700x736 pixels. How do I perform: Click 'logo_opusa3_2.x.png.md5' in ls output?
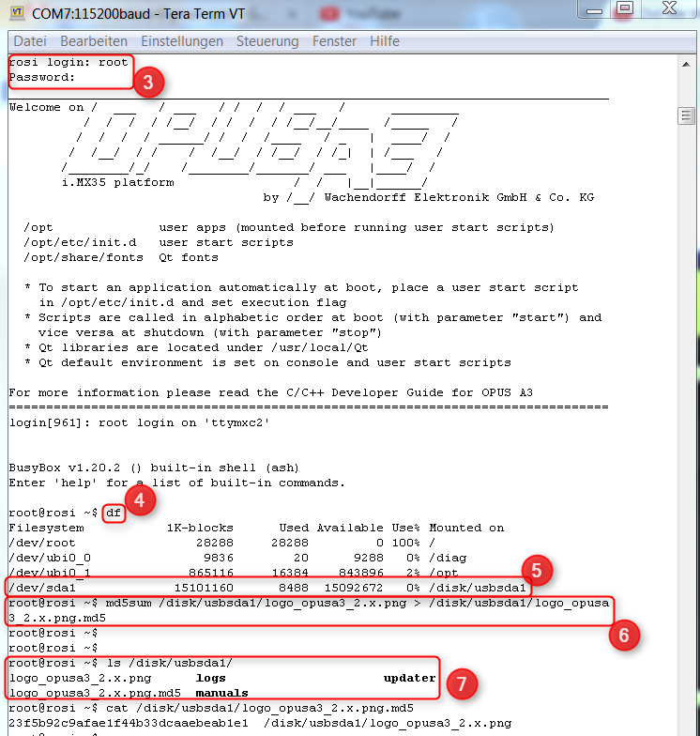pyautogui.click(x=95, y=693)
